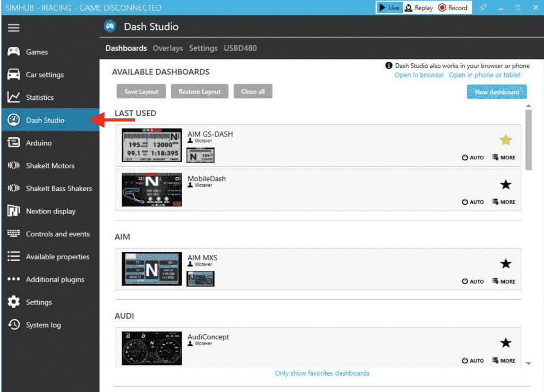The image size is (544, 392).
Task: Toggle favorite star for AIM GS-DASH
Action: (506, 140)
